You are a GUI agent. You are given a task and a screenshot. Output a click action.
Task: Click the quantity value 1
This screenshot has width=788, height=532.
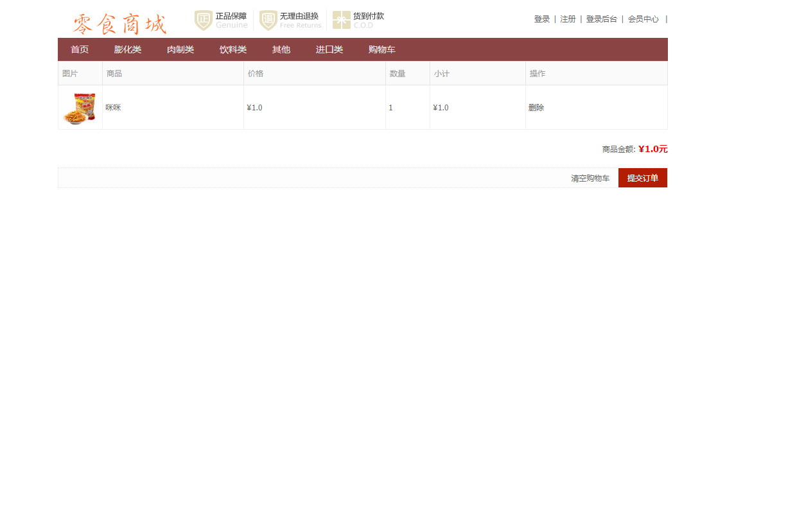click(390, 108)
